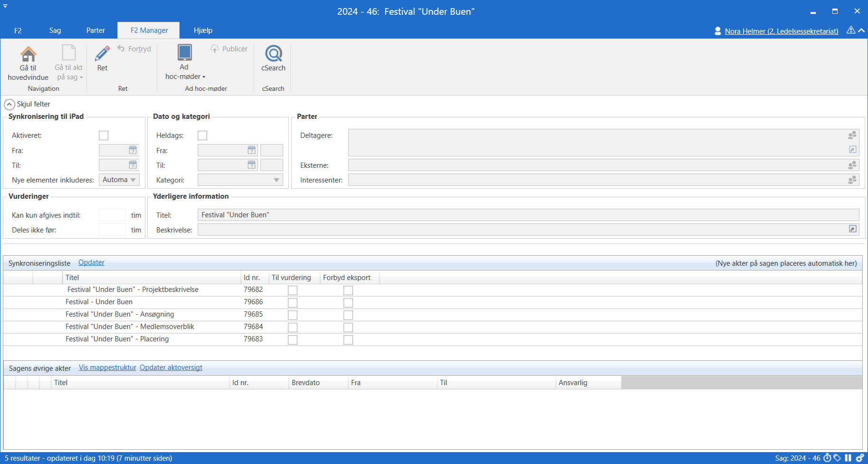Enable the Aktiveret checkbox

pos(104,135)
